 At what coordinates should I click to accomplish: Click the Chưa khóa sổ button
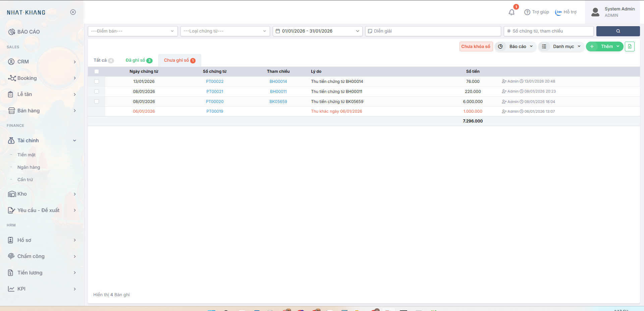tap(476, 47)
